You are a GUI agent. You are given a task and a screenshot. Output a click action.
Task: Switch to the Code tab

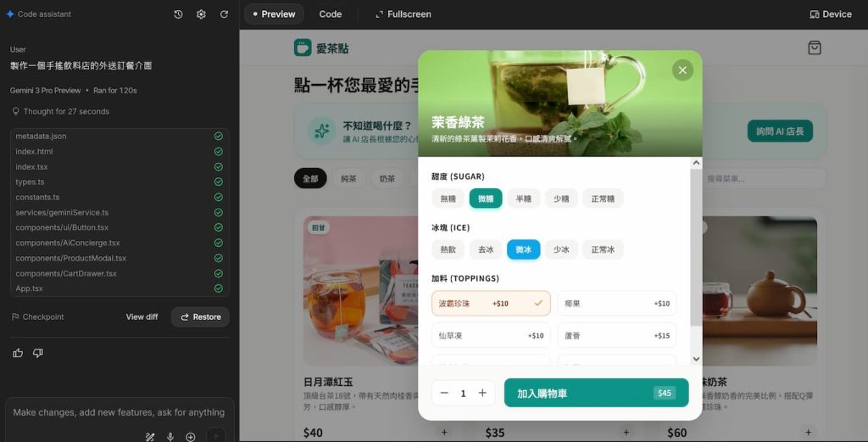point(331,14)
